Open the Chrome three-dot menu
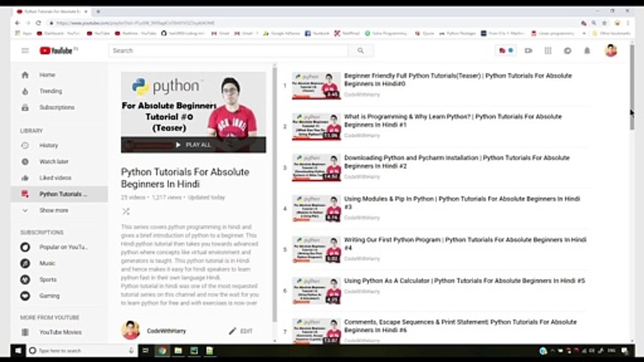Screen dimensions: 644x362 628,23
